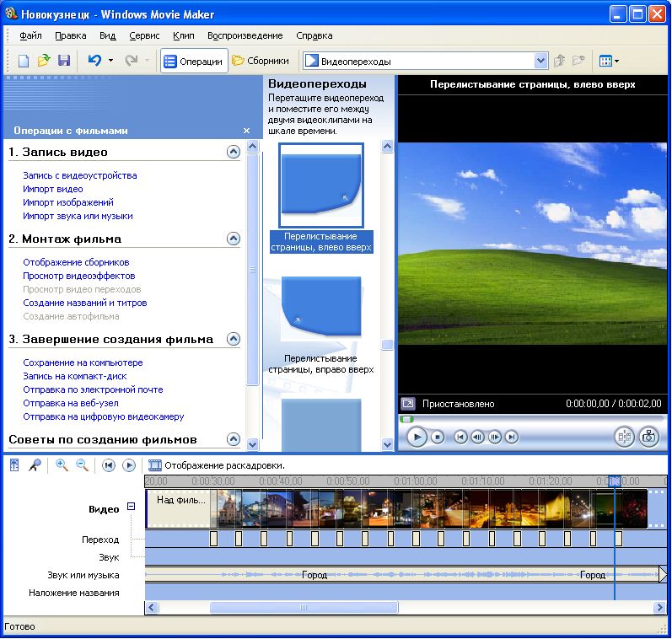Switch to Отображение раскадровки view
This screenshot has width=672, height=639.
[x=217, y=465]
